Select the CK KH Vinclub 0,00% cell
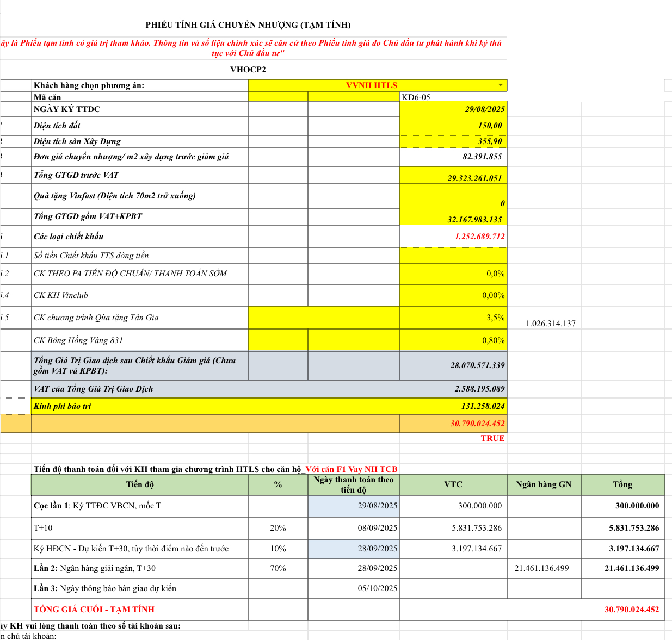The height and width of the screenshot is (640, 672). [x=453, y=295]
